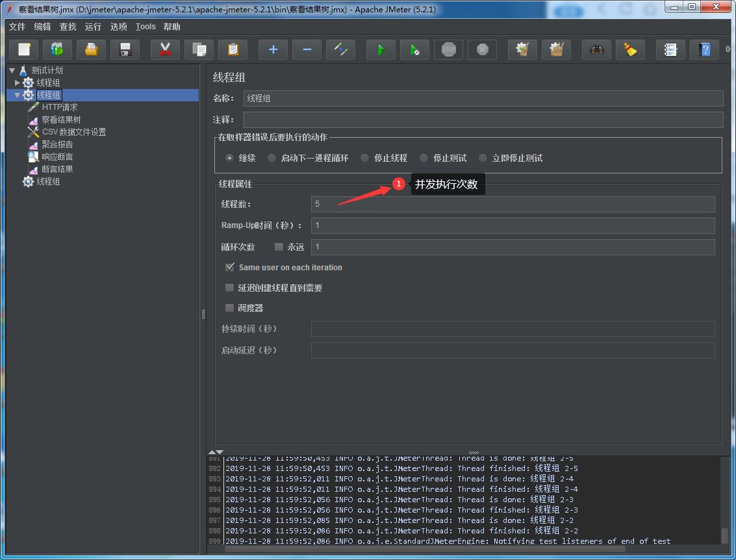Reset search with yellow brush icon

tap(630, 49)
